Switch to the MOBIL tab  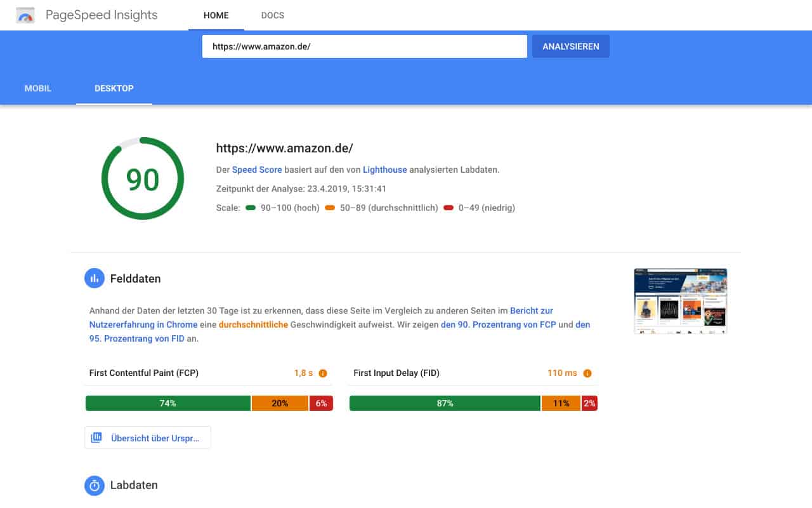[x=38, y=88]
